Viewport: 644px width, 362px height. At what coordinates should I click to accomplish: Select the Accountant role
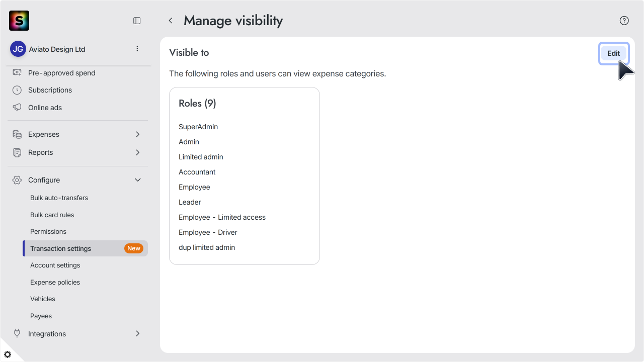(x=197, y=172)
